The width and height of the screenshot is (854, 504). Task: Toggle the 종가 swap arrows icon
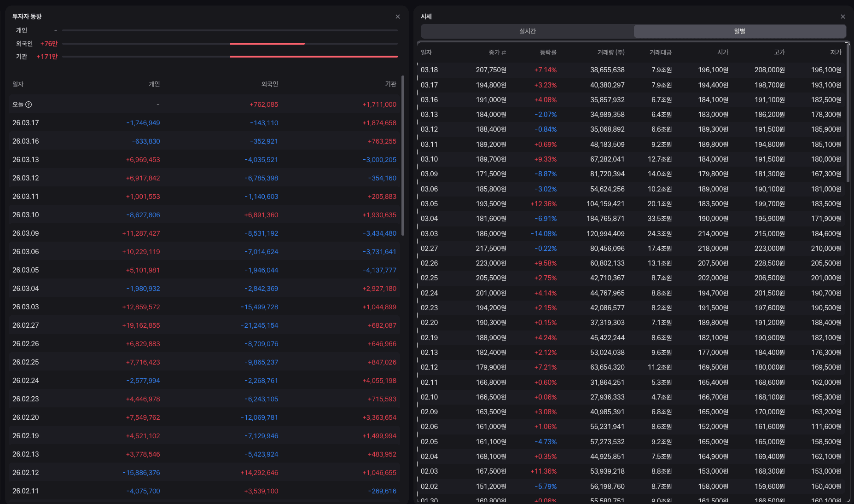pos(504,52)
